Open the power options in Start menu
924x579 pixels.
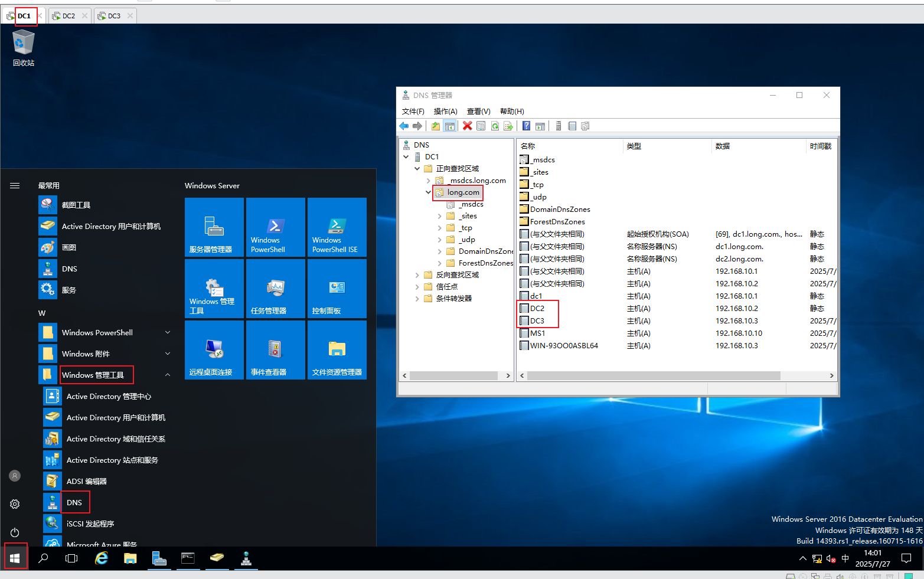[x=15, y=532]
